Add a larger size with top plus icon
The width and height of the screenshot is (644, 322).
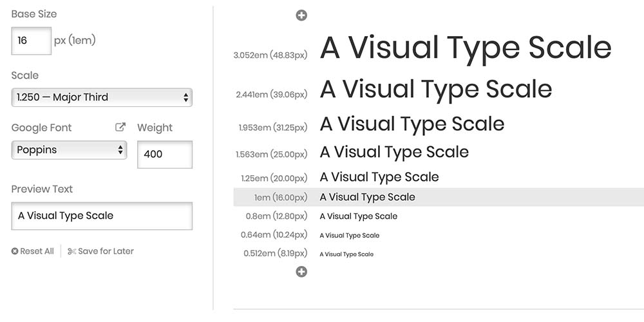(x=301, y=15)
